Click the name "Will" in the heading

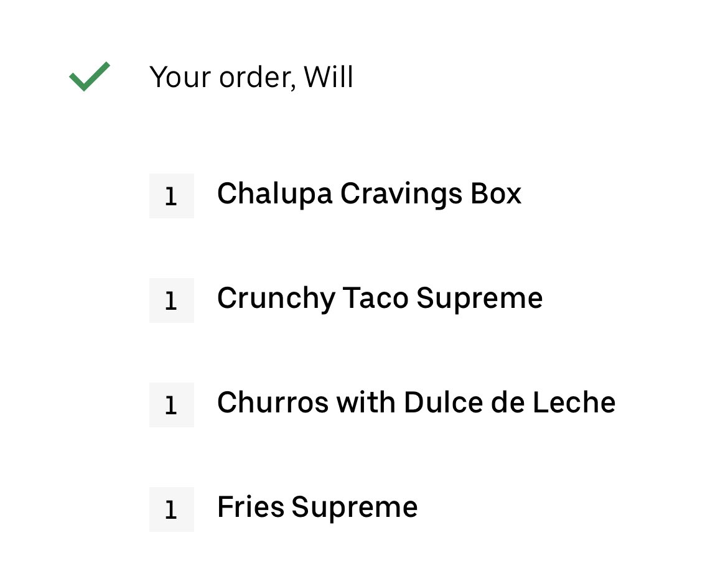tap(329, 77)
